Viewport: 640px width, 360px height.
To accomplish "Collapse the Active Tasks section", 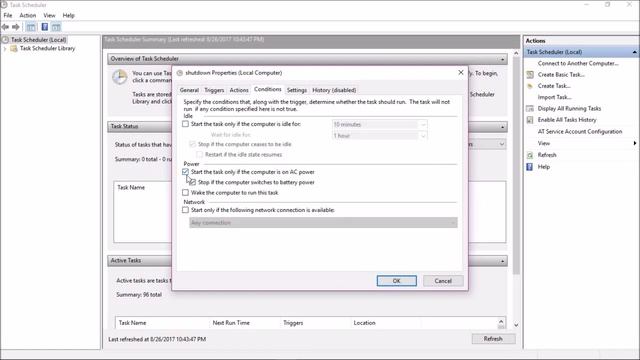I will point(502,261).
